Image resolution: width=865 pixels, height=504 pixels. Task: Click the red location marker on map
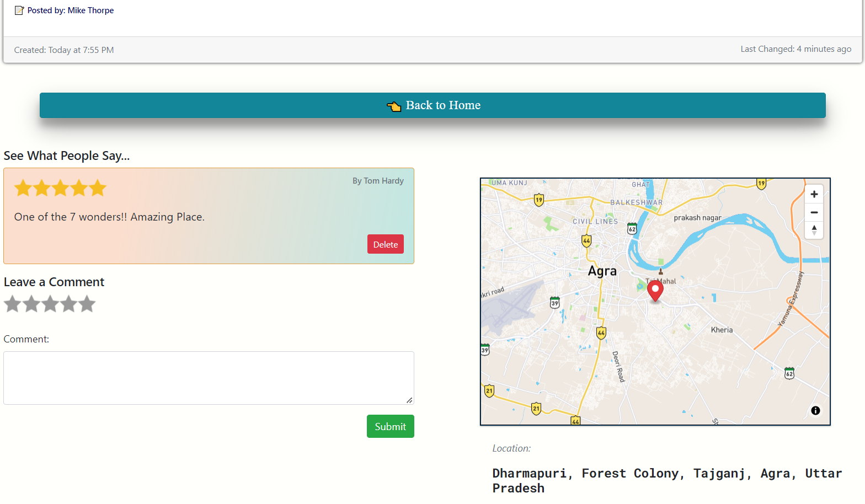655,291
